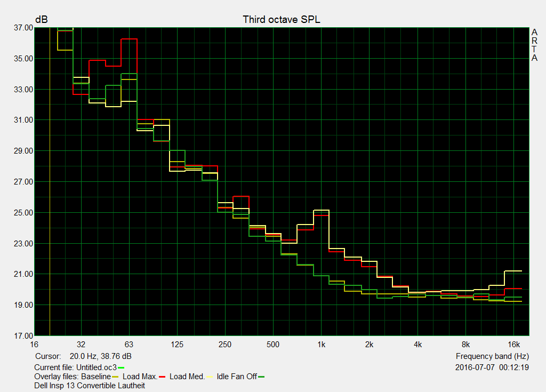
Task: Click the "17.00" y-axis label
Action: pyautogui.click(x=23, y=336)
